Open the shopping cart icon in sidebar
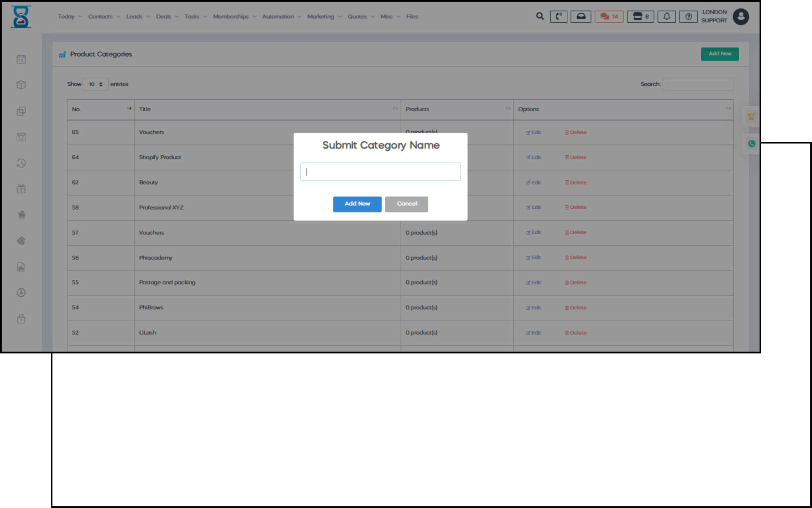The width and height of the screenshot is (812, 508). [x=21, y=215]
